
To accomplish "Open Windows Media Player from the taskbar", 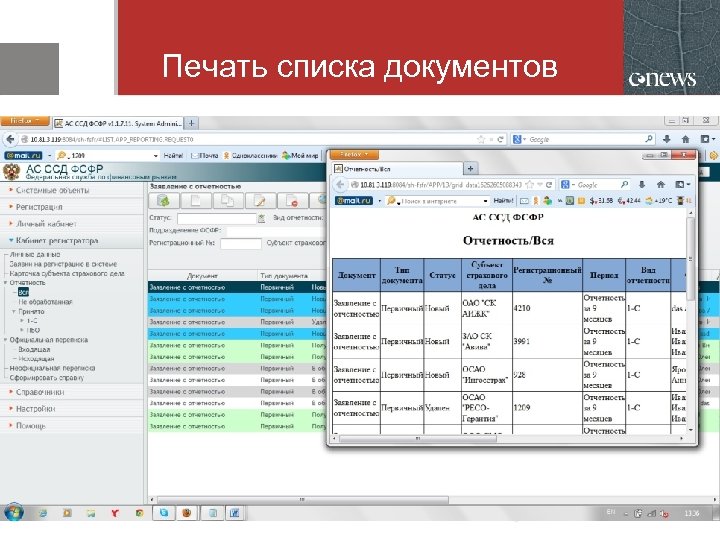I will [x=67, y=513].
